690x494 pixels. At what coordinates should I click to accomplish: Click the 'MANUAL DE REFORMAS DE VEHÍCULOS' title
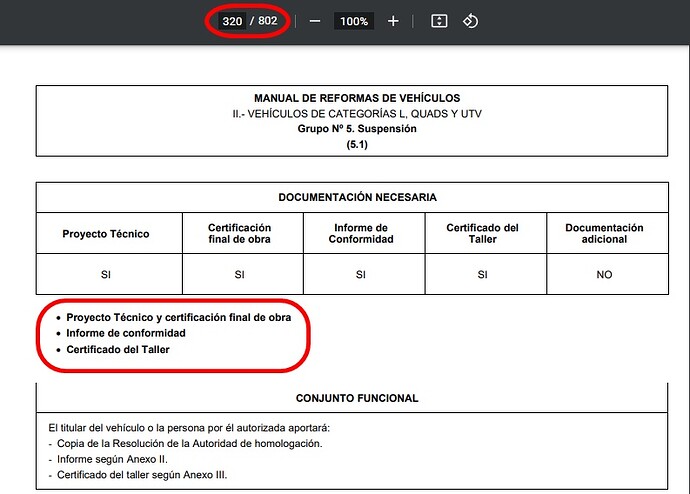357,98
